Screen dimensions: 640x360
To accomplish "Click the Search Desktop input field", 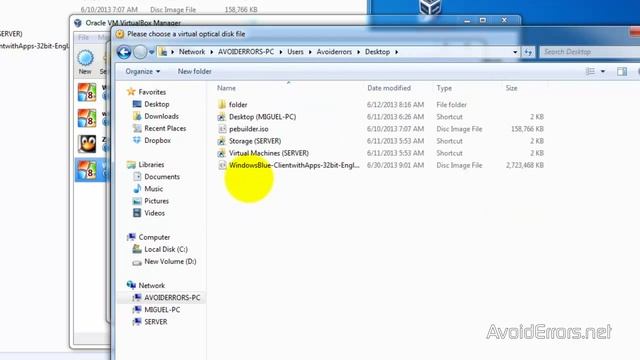I will [x=590, y=52].
